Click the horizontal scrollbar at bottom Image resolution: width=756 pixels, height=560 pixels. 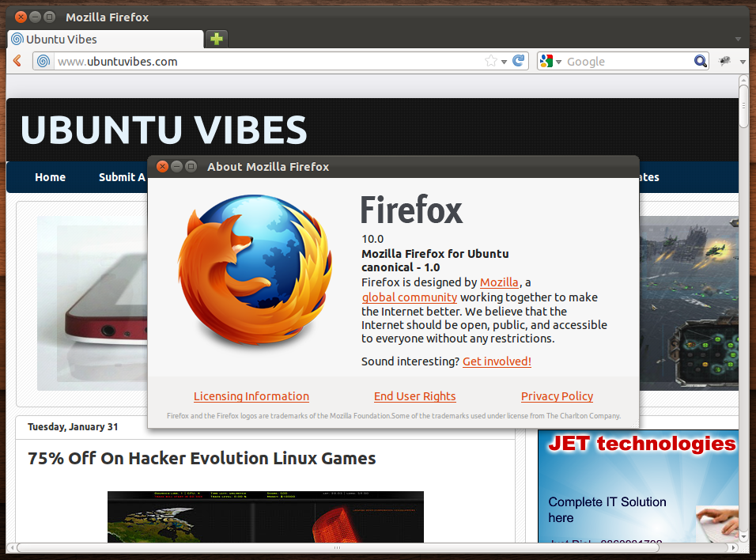[338, 547]
